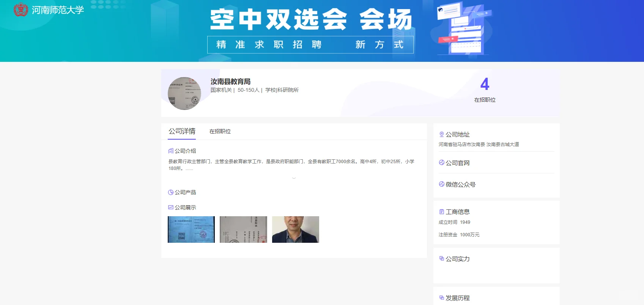Click the 空中双选会 会场 banner title

[311, 19]
